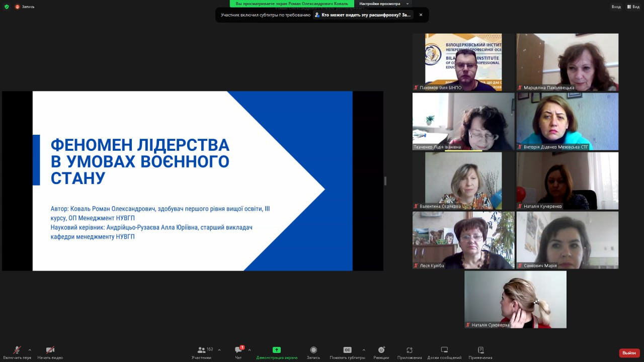The image size is (644, 362).
Task: Click the Участник включил субтитры по требованию text
Action: click(266, 15)
